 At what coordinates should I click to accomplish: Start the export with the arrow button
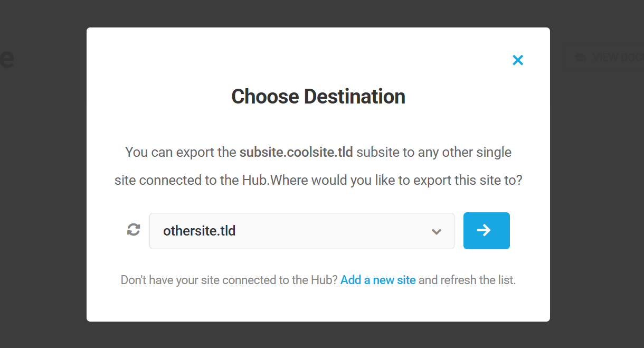[486, 230]
